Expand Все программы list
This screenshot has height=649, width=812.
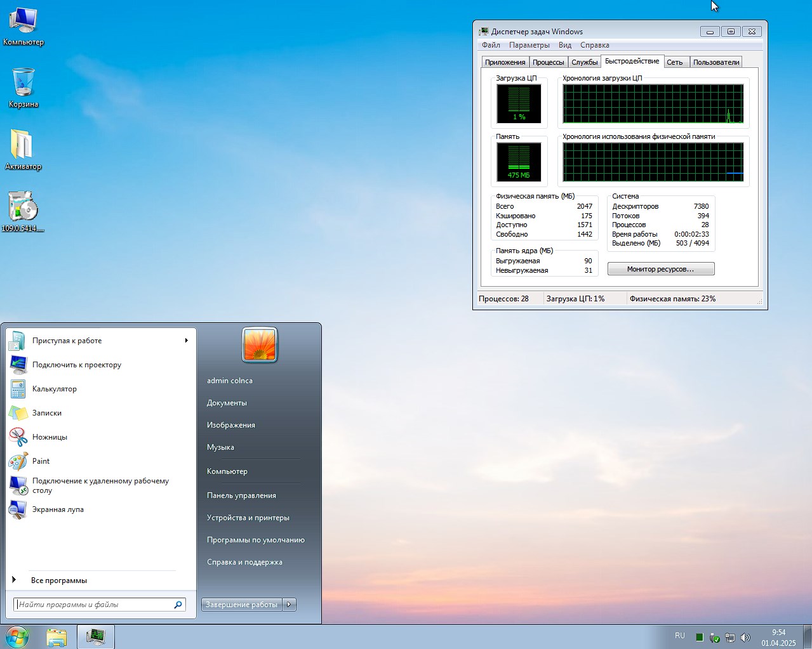click(58, 580)
